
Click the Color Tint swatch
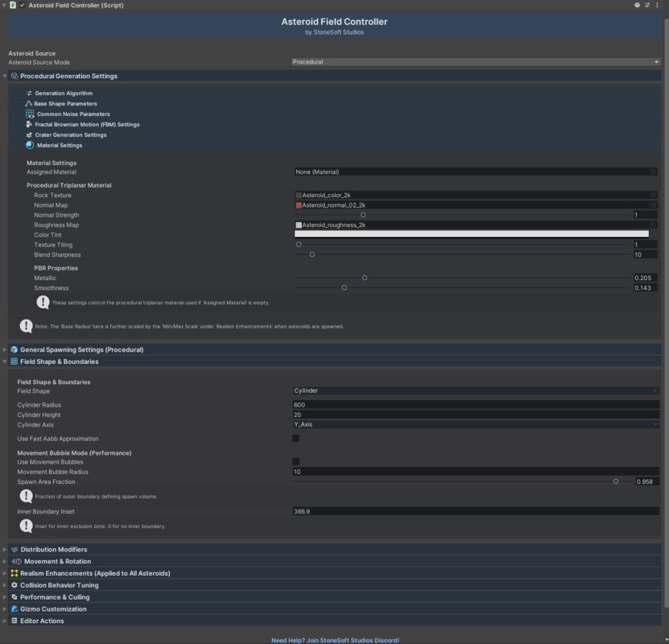point(472,234)
